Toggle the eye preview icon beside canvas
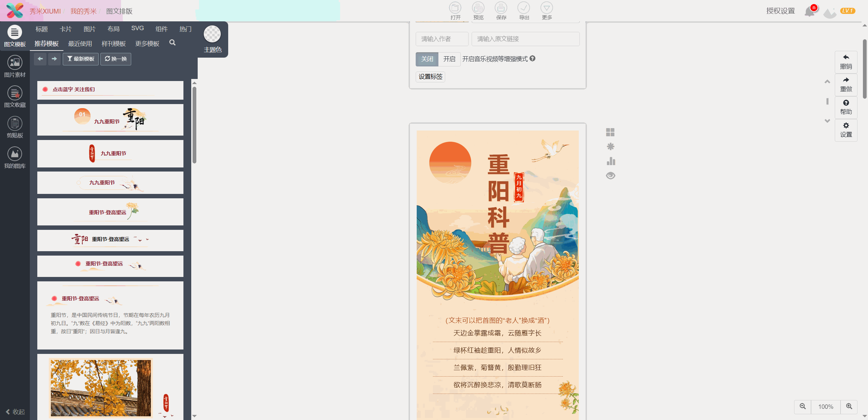This screenshot has height=420, width=868. pos(611,176)
